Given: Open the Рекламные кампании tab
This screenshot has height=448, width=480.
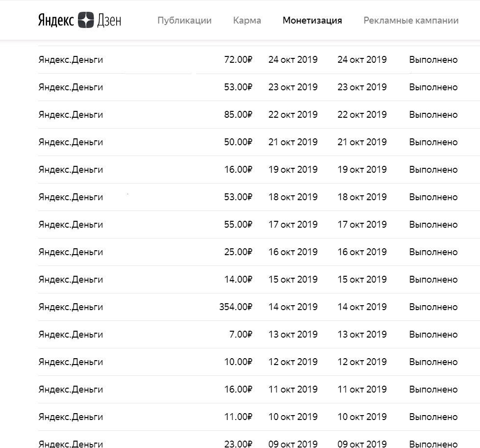Looking at the screenshot, I should tap(411, 21).
